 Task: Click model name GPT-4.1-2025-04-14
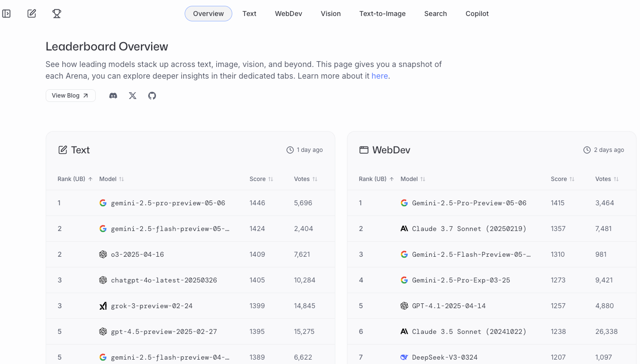(x=449, y=306)
